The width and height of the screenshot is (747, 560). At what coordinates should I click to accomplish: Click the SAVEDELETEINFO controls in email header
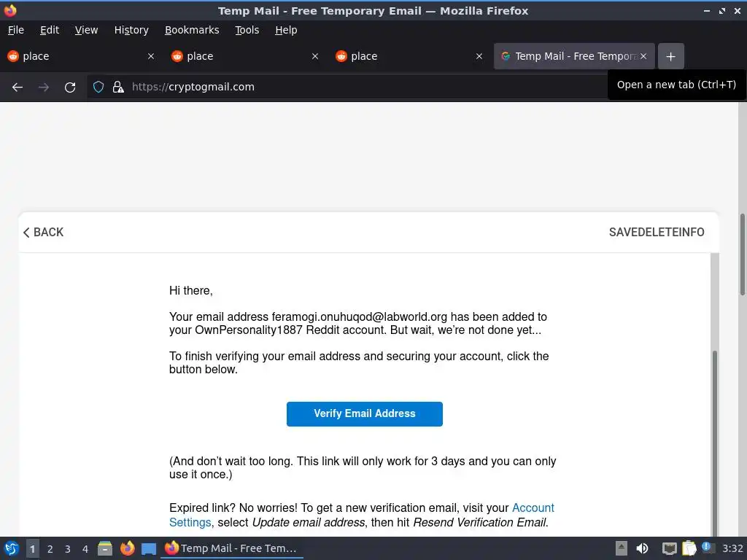pyautogui.click(x=657, y=233)
